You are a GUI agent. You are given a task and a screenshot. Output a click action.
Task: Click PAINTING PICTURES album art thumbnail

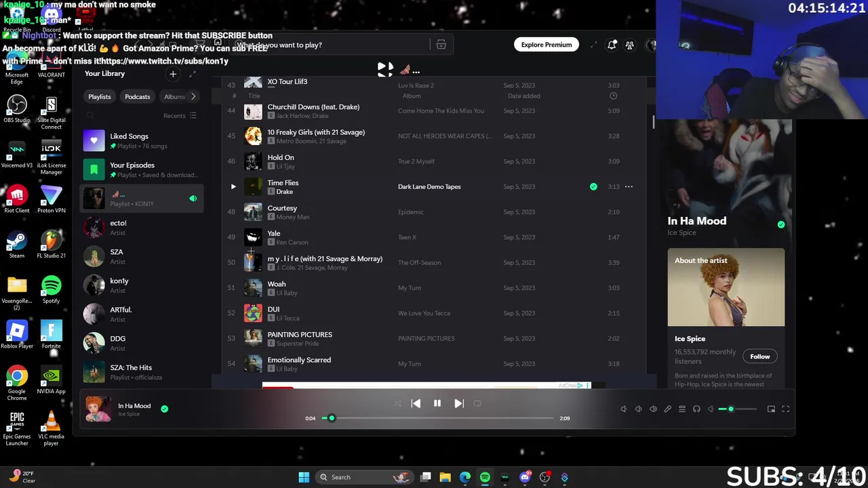[253, 338]
